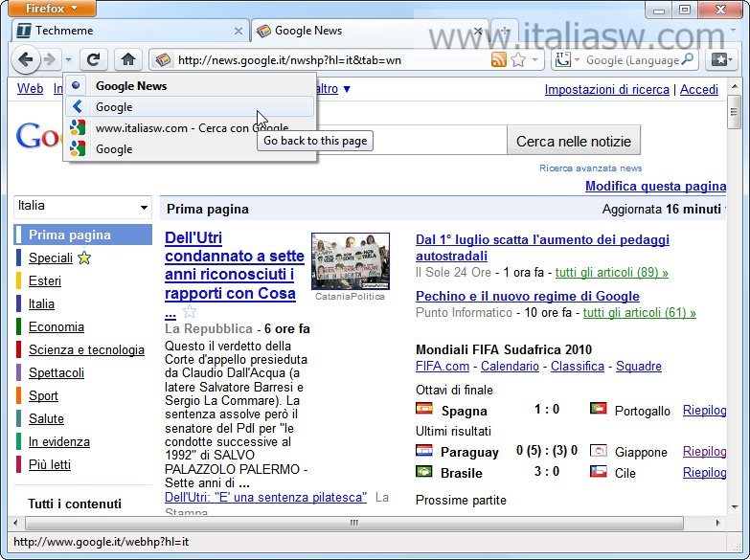
Task: Click the Forward arrow button
Action: 50,59
